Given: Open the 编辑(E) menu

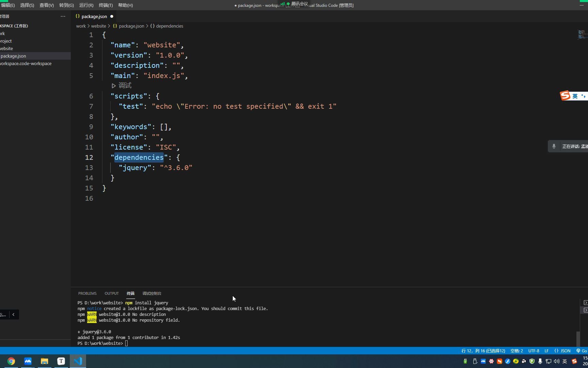Looking at the screenshot, I should pos(7,5).
